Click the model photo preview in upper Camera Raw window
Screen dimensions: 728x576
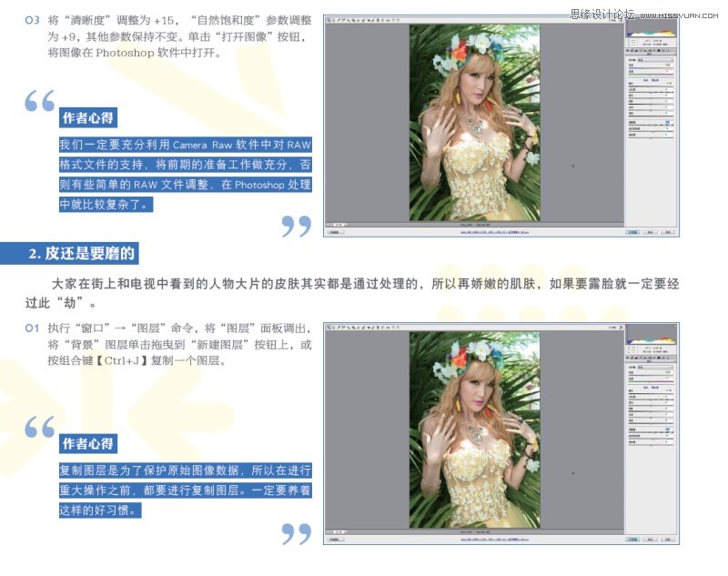474,123
